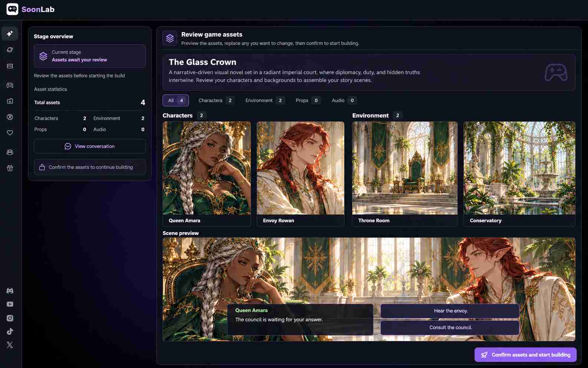Click the robot icon above the gift icon
The width and height of the screenshot is (588, 368).
click(10, 152)
